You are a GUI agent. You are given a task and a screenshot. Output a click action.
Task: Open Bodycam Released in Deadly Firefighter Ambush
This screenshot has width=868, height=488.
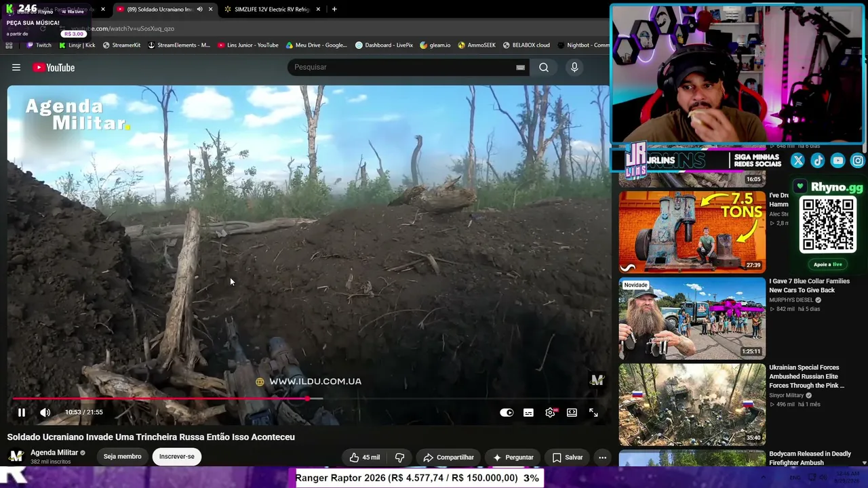[x=810, y=458]
